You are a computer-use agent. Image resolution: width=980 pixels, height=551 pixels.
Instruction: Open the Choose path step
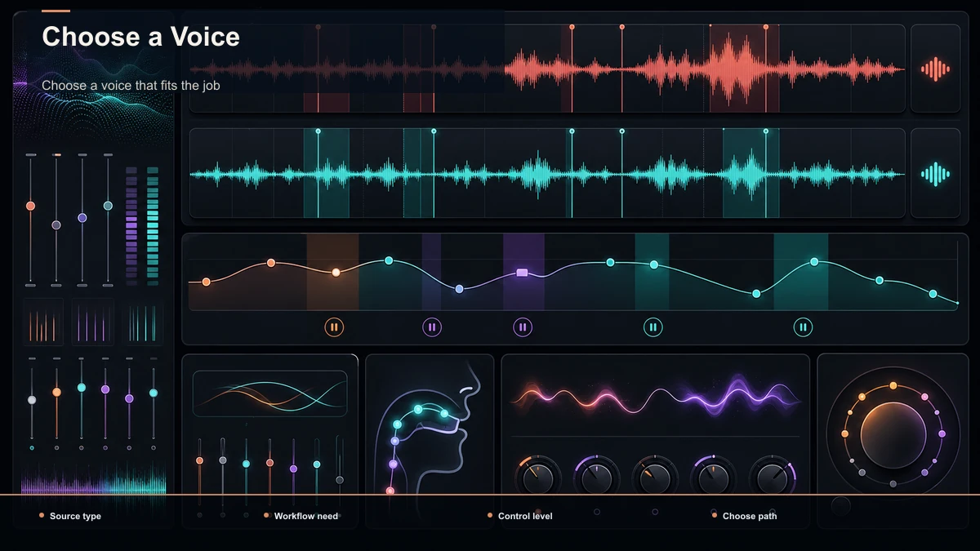click(x=745, y=516)
